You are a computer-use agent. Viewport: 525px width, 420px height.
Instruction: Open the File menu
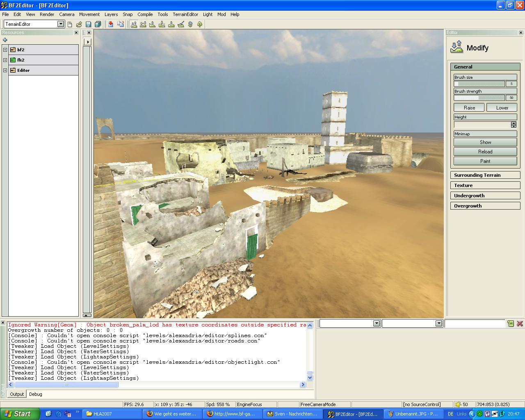[5, 14]
